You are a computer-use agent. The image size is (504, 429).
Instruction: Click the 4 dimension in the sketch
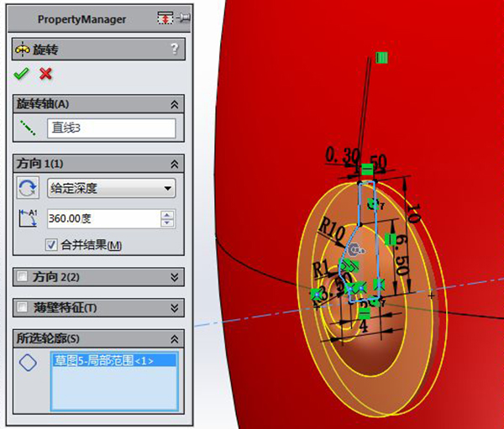(363, 327)
